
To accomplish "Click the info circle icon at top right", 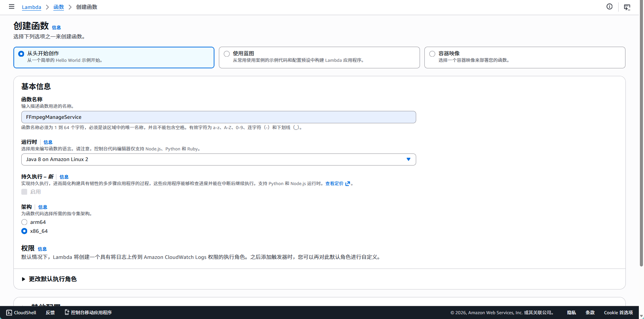I will tap(609, 7).
